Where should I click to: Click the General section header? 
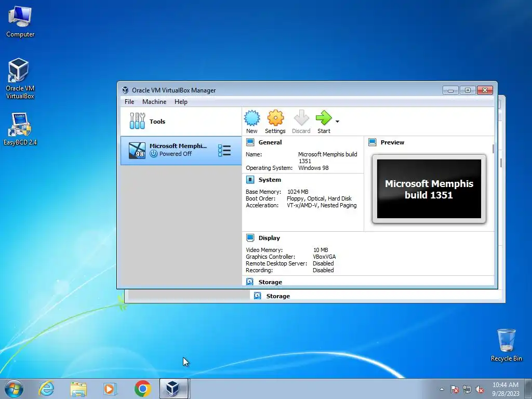pyautogui.click(x=270, y=142)
